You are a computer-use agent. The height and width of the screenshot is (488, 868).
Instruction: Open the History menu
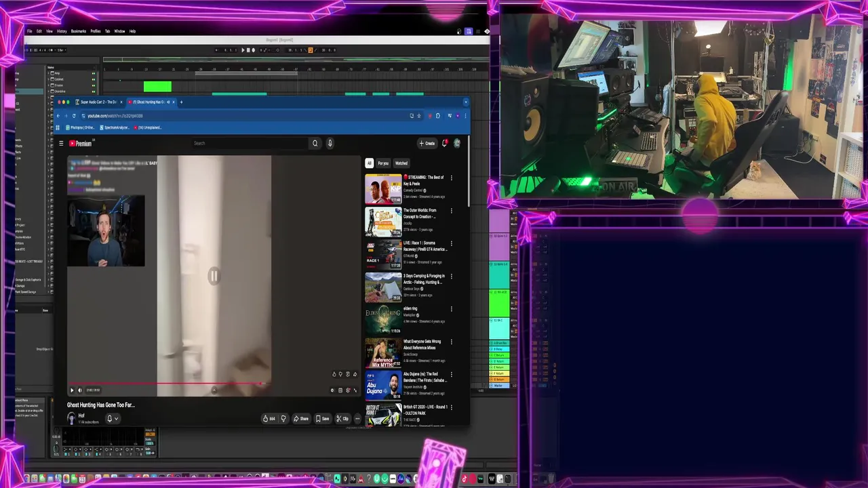tap(62, 31)
